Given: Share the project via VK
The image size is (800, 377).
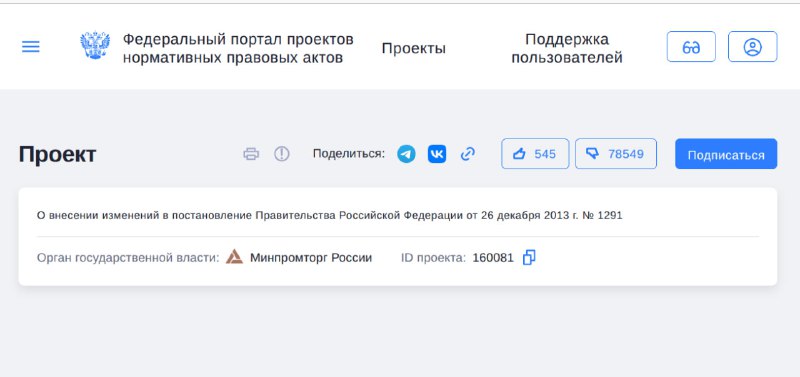Looking at the screenshot, I should coord(437,154).
